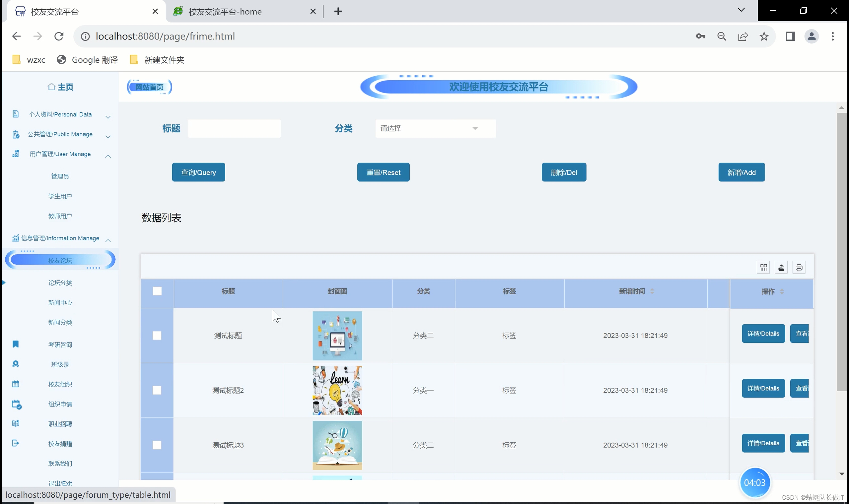Click the cover image thumbnail of 测试标题2
The image size is (849, 504).
pyautogui.click(x=337, y=390)
